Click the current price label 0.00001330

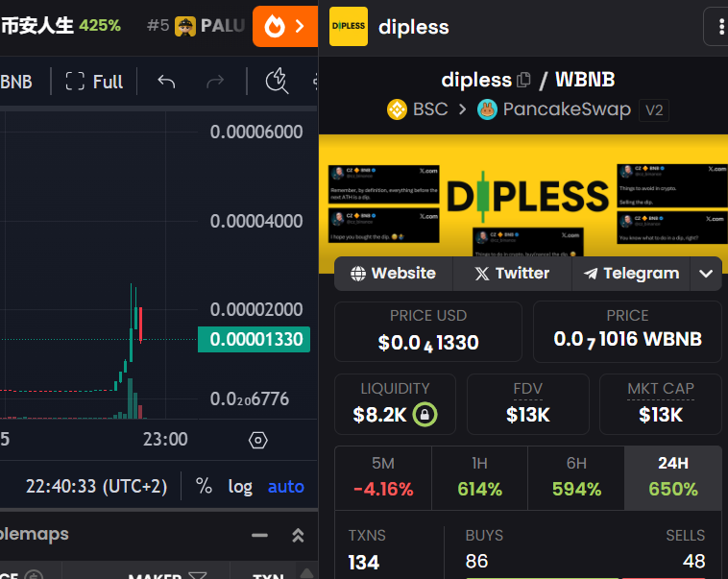click(x=254, y=339)
